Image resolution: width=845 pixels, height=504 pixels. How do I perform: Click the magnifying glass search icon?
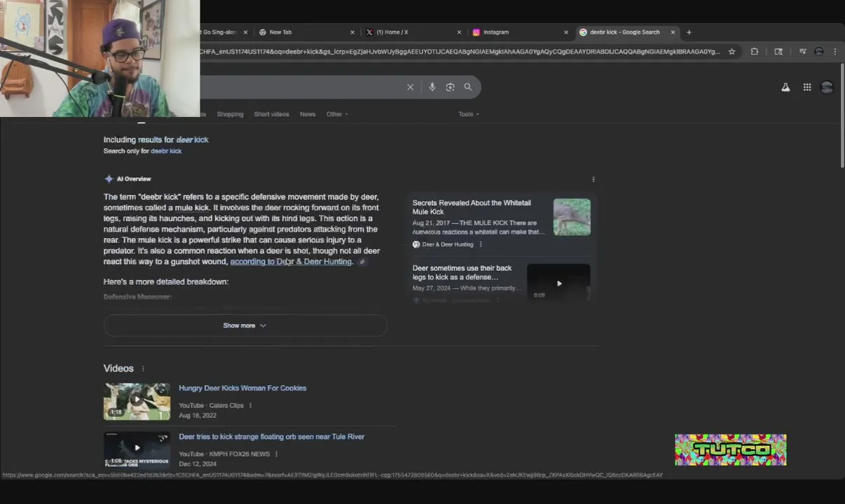(x=468, y=87)
